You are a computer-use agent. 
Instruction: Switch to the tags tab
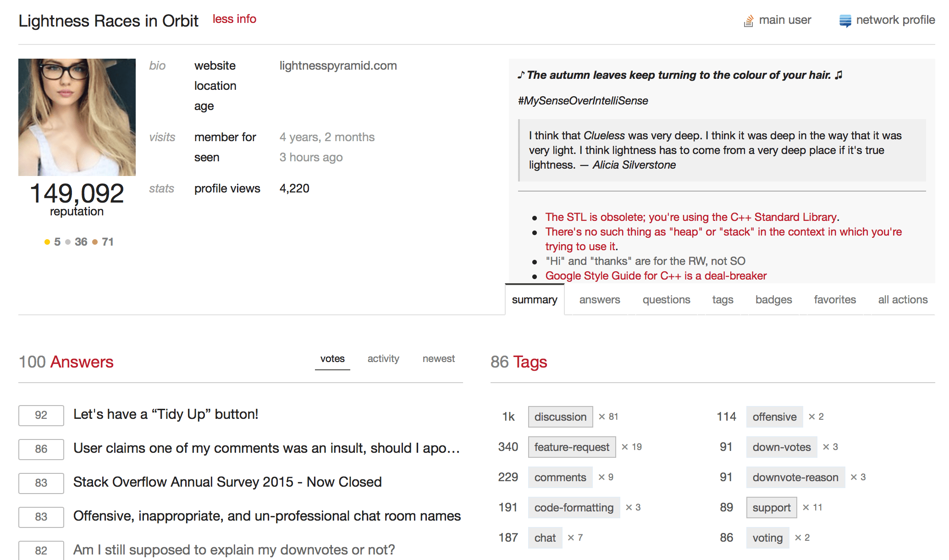pyautogui.click(x=723, y=300)
